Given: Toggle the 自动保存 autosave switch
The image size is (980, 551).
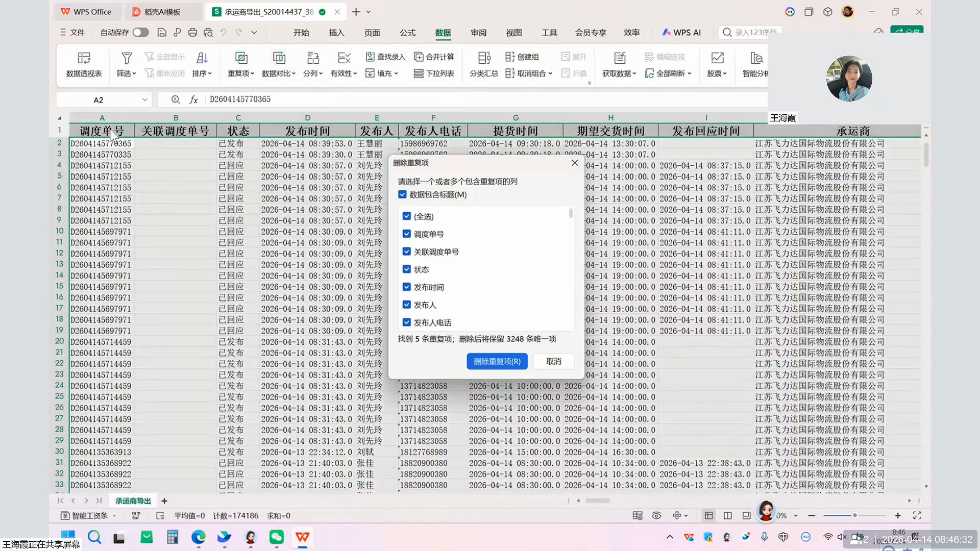Looking at the screenshot, I should [140, 33].
